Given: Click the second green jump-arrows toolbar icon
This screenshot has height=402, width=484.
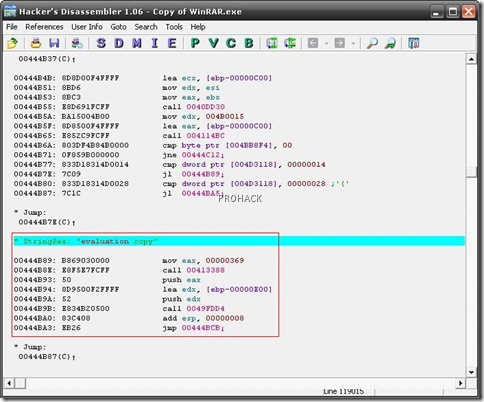Looking at the screenshot, I should click(290, 43).
